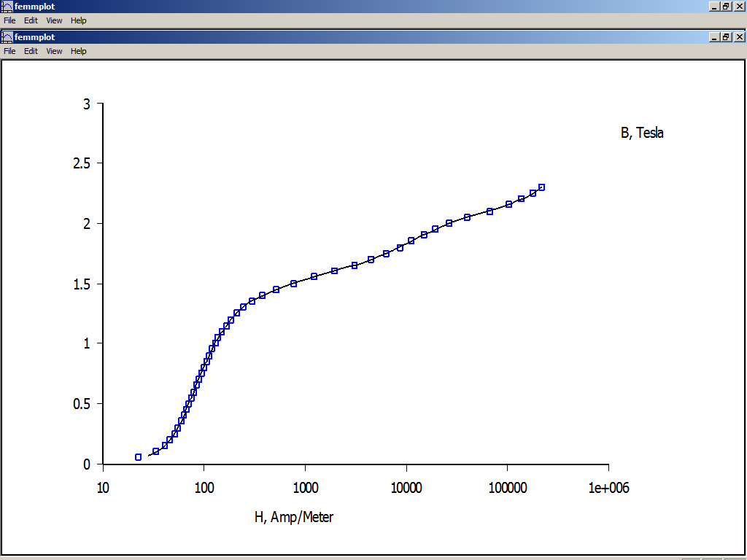Open View menu in back femmplot window

[54, 20]
